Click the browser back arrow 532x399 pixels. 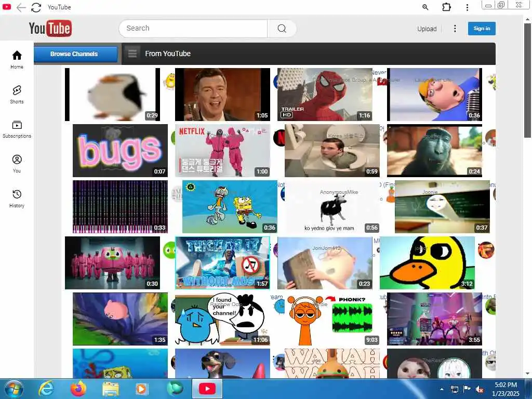tap(21, 7)
